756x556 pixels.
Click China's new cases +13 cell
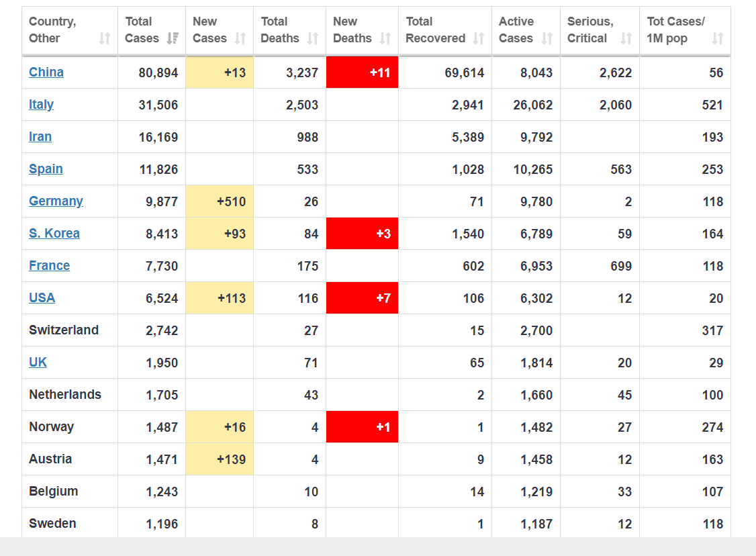pyautogui.click(x=220, y=73)
